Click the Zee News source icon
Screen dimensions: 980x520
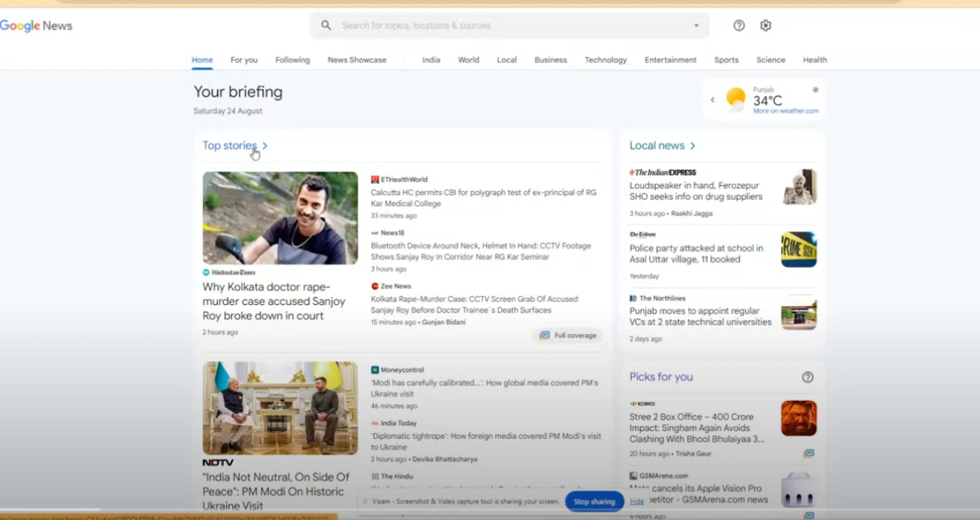tap(375, 286)
